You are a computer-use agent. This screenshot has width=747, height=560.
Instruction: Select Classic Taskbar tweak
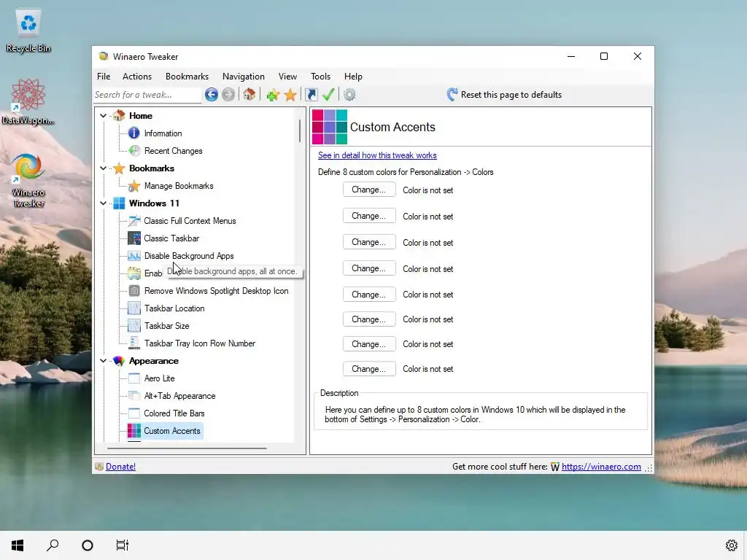[171, 238]
